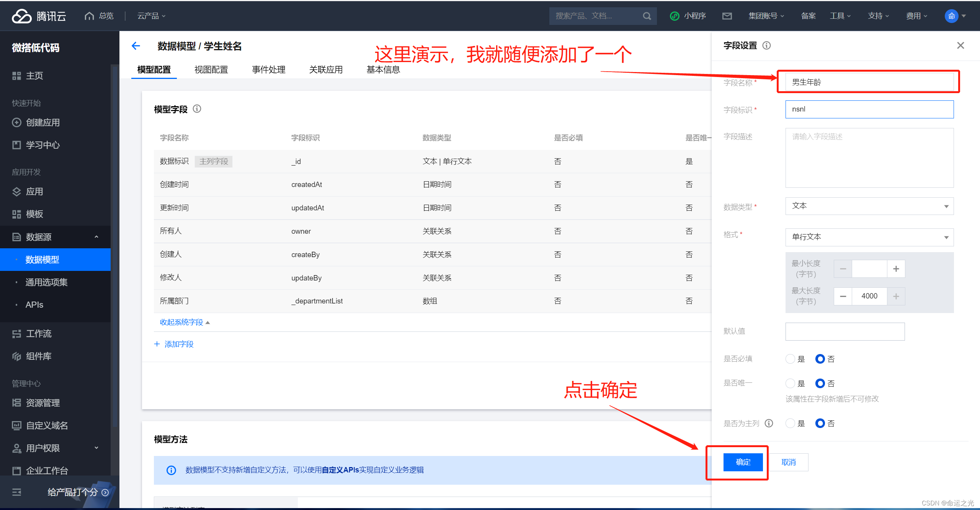
Task: Decrease 最大长度 with the minus stepper
Action: click(x=843, y=296)
